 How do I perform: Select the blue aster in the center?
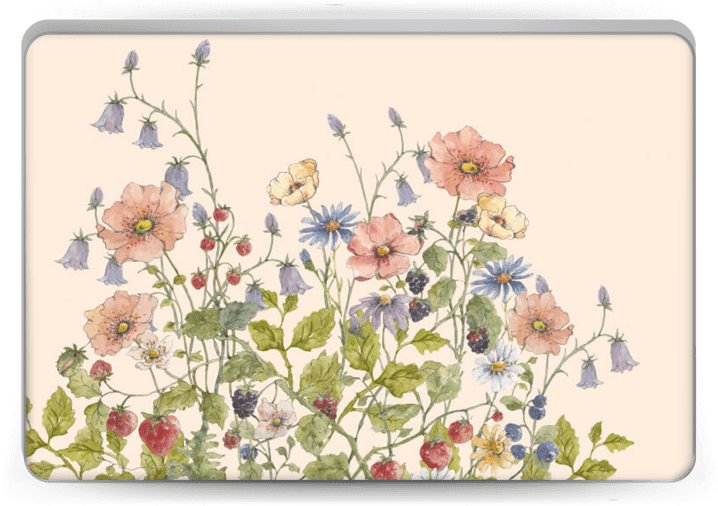tap(329, 225)
